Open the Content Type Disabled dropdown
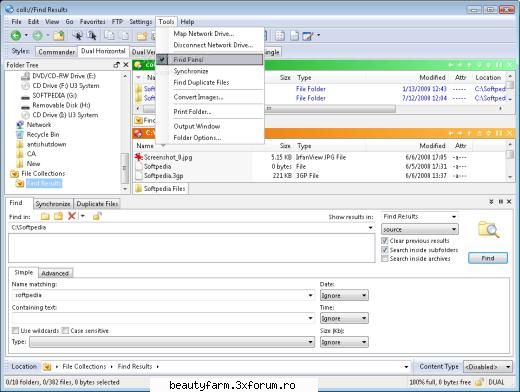Viewport: 520px width, 392px height. click(488, 367)
